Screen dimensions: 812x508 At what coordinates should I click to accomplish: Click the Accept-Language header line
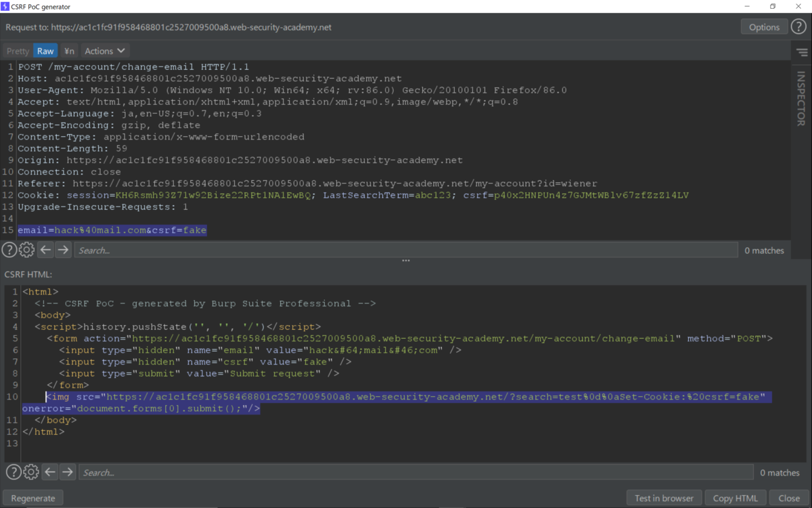[x=139, y=114]
